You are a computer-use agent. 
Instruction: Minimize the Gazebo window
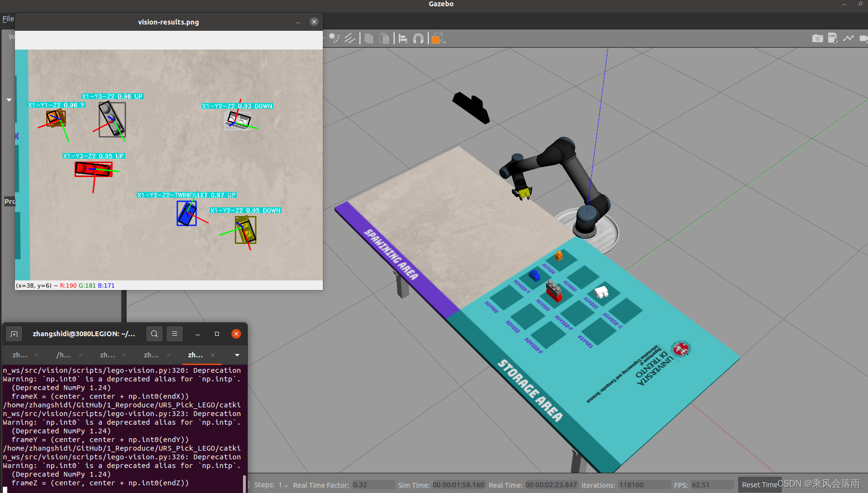[x=844, y=4]
